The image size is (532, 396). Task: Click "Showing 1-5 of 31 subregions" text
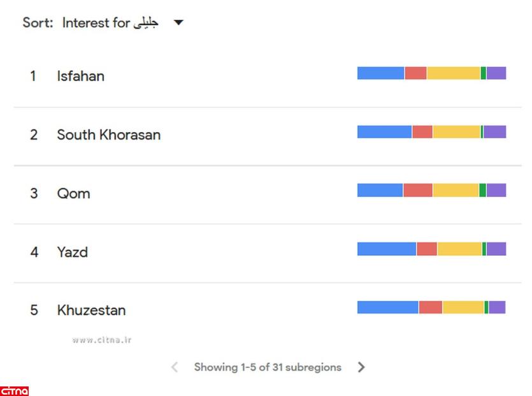(268, 367)
